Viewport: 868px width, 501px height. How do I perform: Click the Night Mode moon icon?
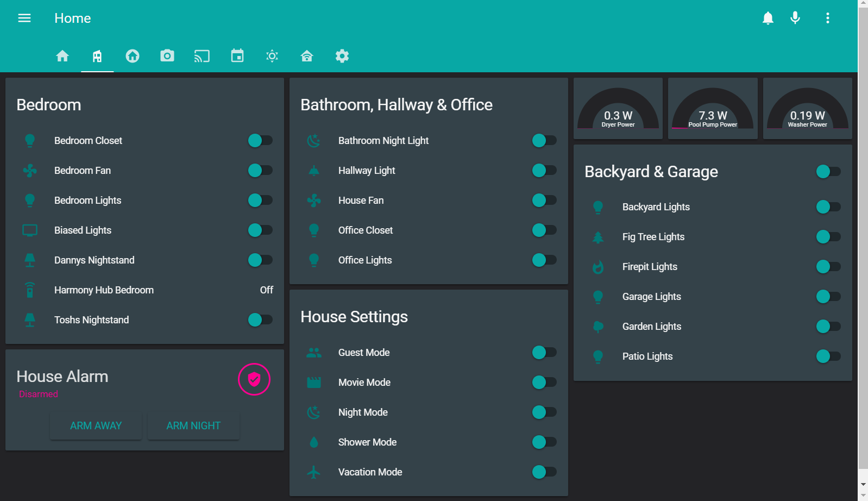click(314, 412)
